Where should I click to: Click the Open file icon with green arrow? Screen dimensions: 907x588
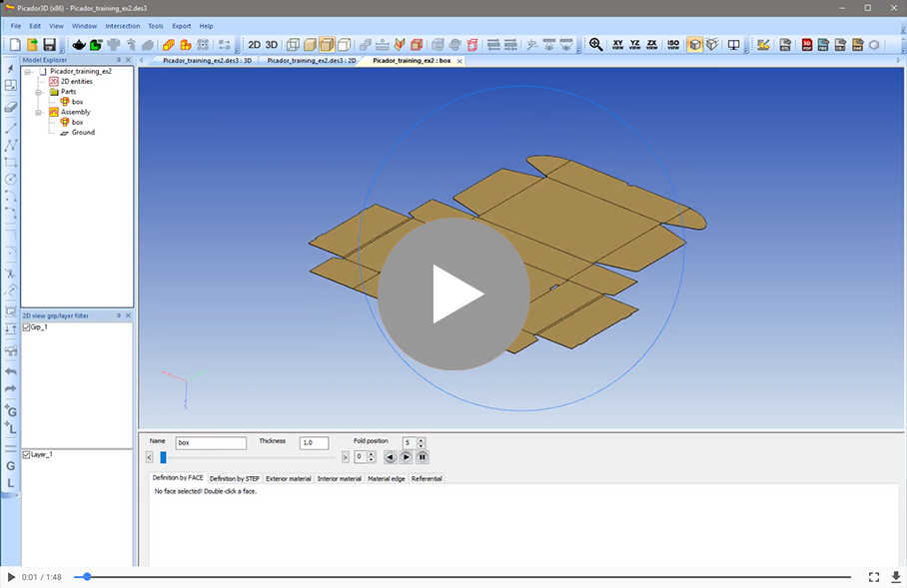pos(32,45)
